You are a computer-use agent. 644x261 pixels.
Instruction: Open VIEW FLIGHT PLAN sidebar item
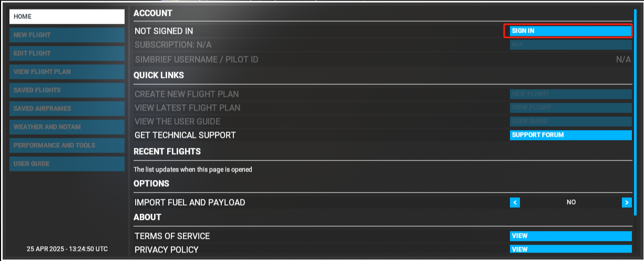click(x=67, y=72)
